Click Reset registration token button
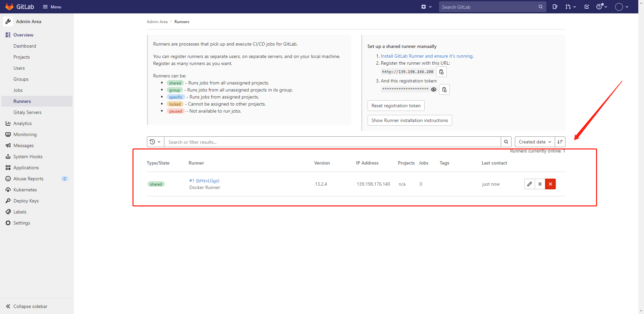Viewport: 644px width, 314px height. (x=396, y=106)
